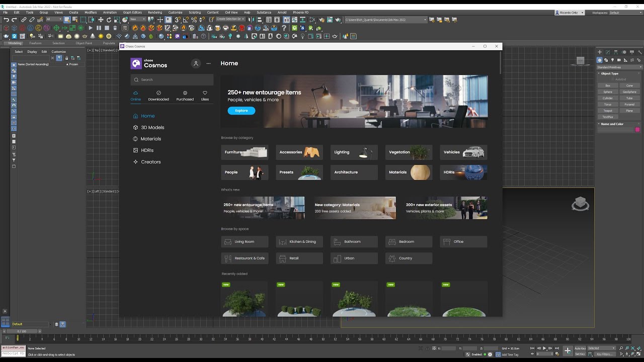644x362 pixels.
Task: Click the Render teapot icon
Action: [x=337, y=20]
